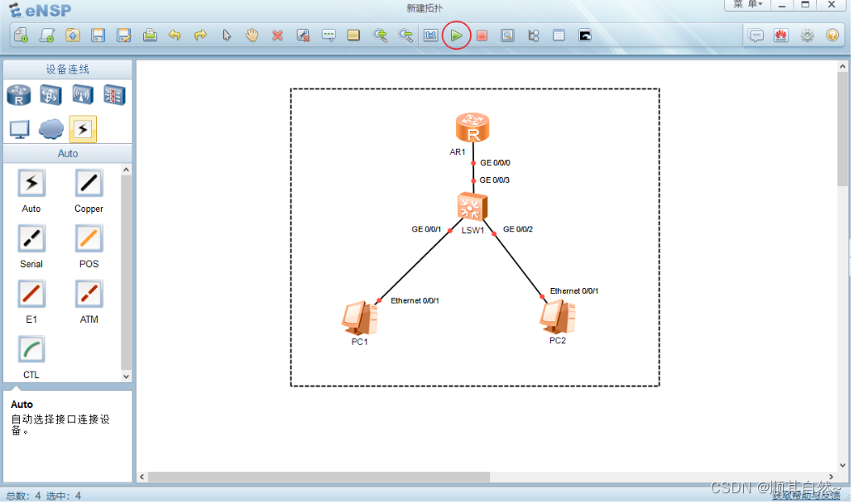Select the rectangle palette tool
The width and height of the screenshot is (854, 504).
(x=353, y=36)
